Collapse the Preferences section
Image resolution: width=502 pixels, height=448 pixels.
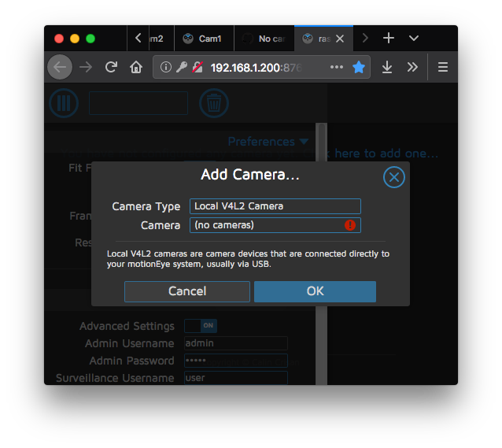[268, 142]
